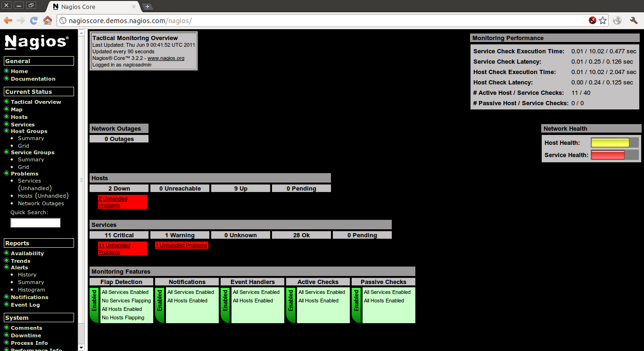Screen dimensions: 644x351
Task: Reload the page with refresh icon
Action: [34, 20]
